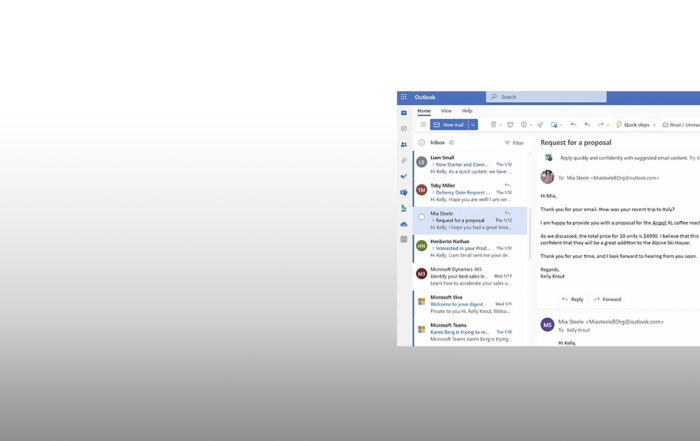
Task: Switch to the Home tab
Action: click(x=424, y=111)
